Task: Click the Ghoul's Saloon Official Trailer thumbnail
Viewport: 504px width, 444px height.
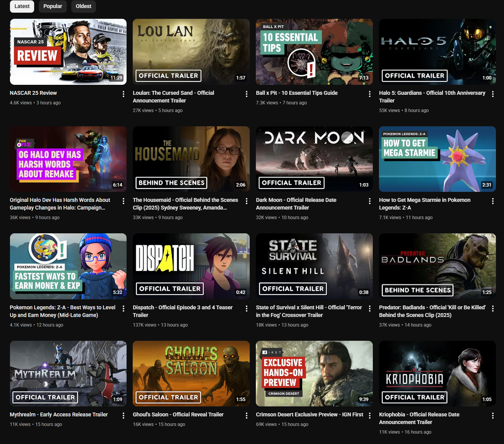Action: pos(191,373)
